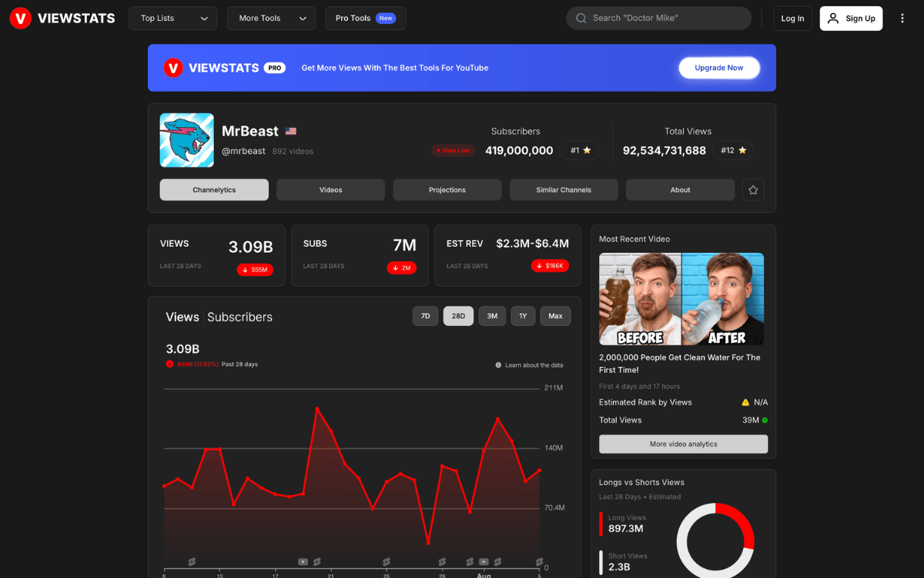Click the highest peak point on the views chart

pyautogui.click(x=317, y=408)
